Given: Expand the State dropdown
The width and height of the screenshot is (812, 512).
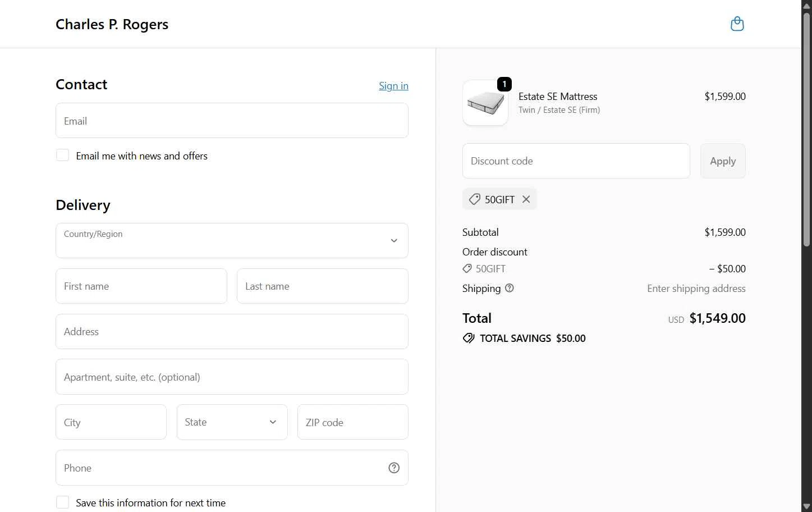Looking at the screenshot, I should coord(232,422).
